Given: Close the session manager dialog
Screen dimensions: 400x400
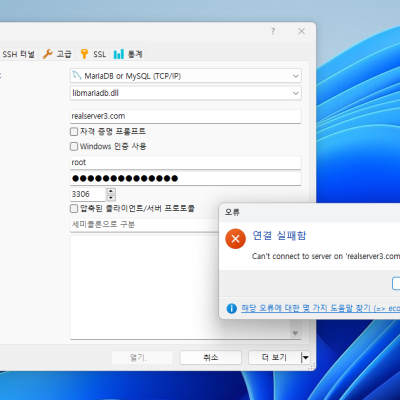Looking at the screenshot, I should [301, 31].
